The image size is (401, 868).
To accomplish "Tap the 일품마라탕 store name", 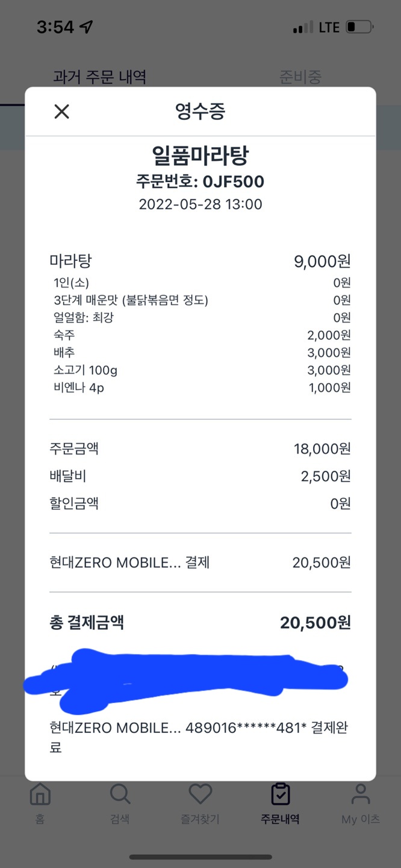I will [x=200, y=156].
